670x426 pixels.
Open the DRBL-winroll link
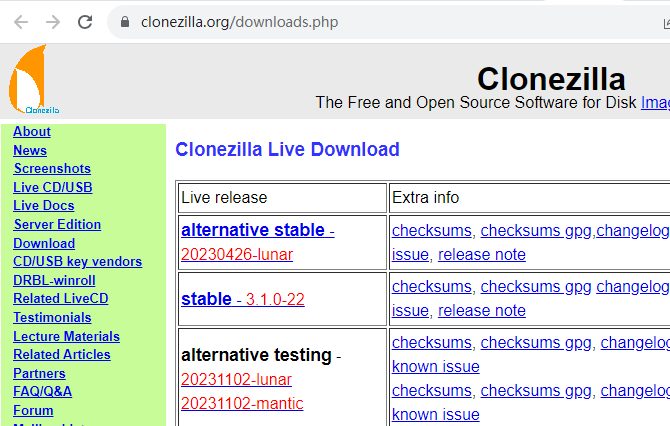54,280
